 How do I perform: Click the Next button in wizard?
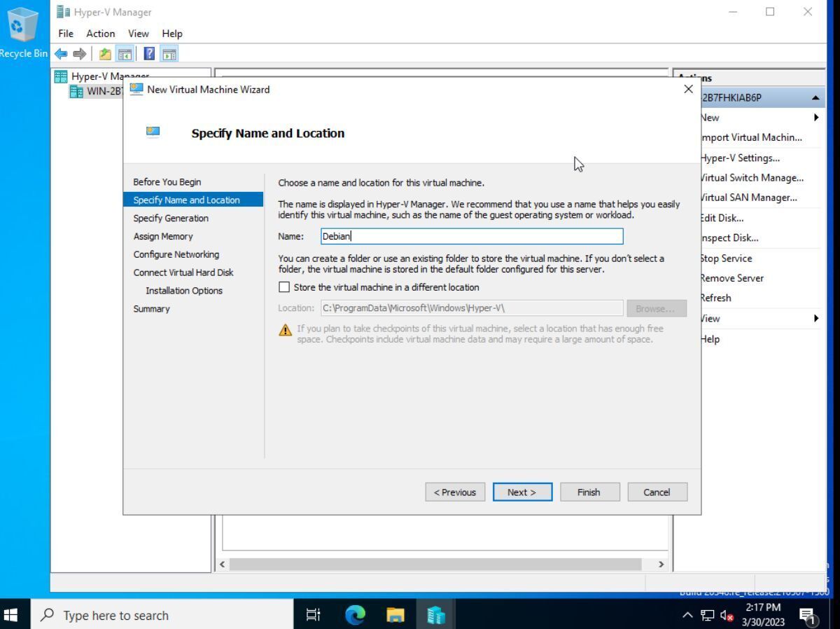(522, 492)
